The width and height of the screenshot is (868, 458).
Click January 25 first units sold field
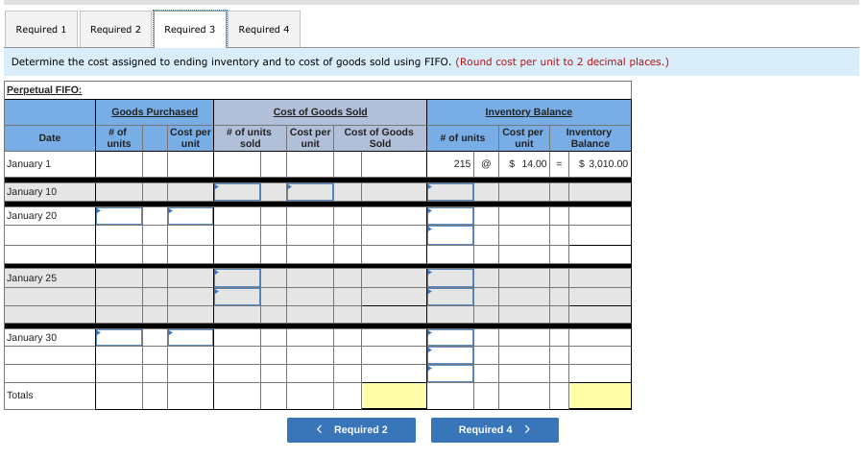tap(237, 278)
